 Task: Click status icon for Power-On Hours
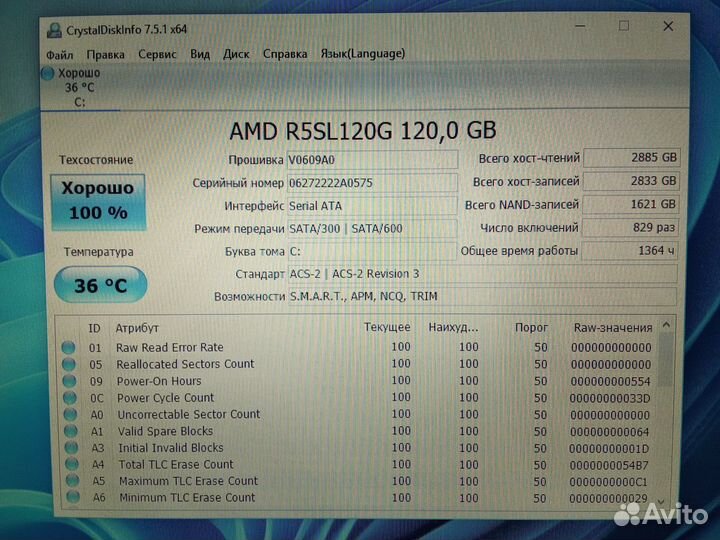tap(69, 381)
